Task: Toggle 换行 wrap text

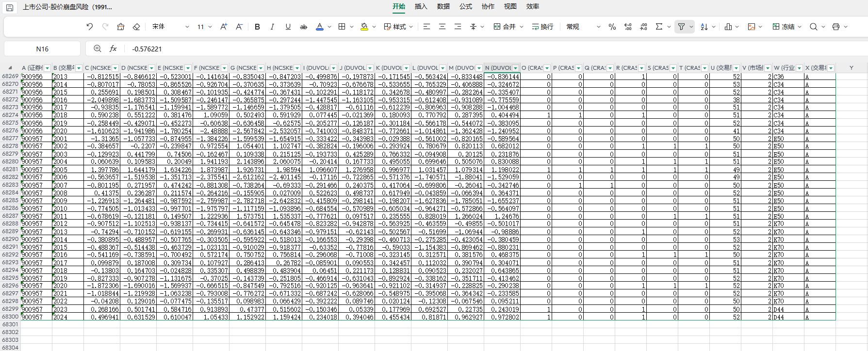Action: pos(542,27)
